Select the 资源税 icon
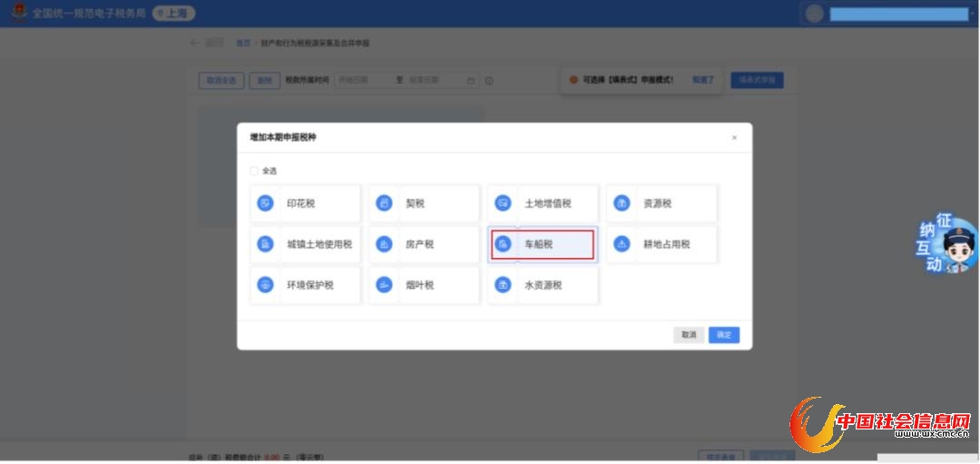Image resolution: width=980 pixels, height=464 pixels. [622, 203]
